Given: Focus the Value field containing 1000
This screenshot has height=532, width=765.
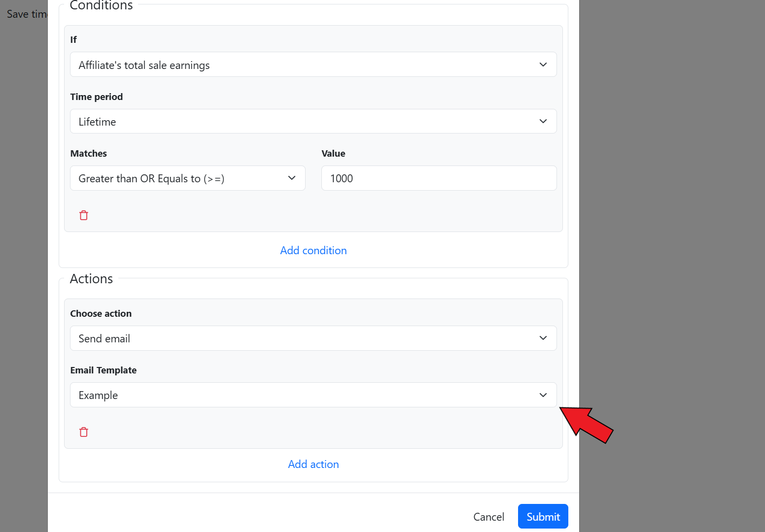Looking at the screenshot, I should [439, 178].
